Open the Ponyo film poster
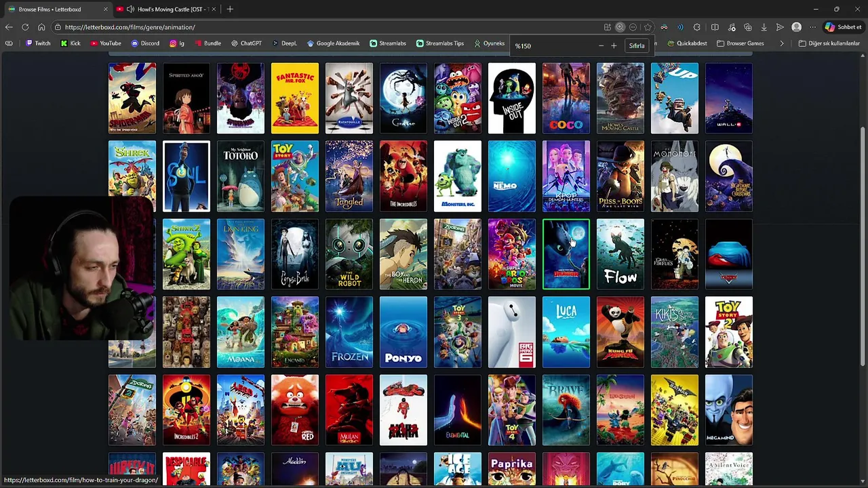 [403, 332]
